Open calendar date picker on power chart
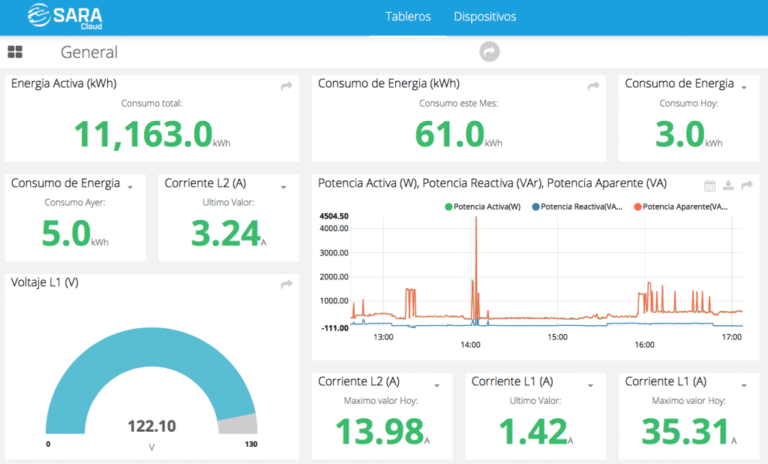Image resolution: width=768 pixels, height=464 pixels. 710,185
